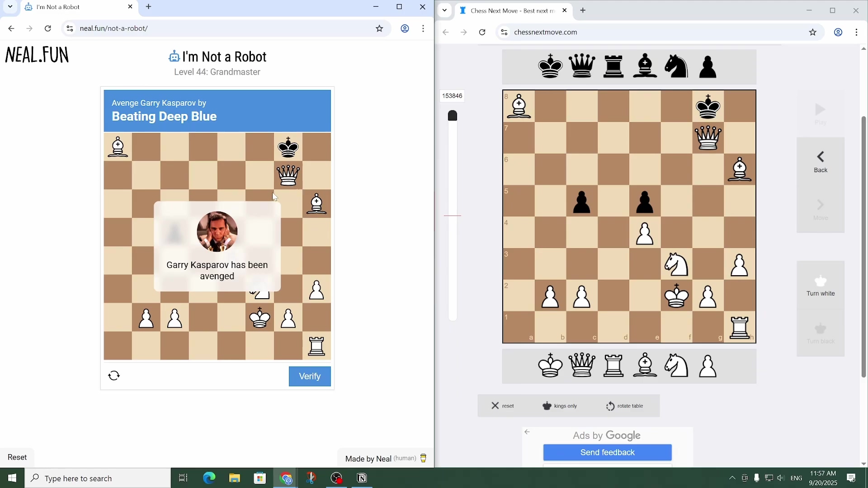Close the Chess Next Move tab
This screenshot has width=868, height=488.
(565, 10)
